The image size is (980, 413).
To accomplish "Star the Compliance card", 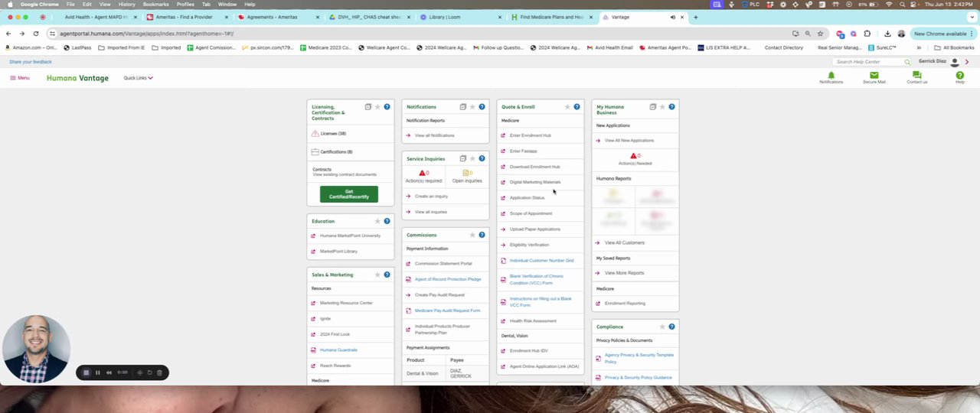I will pos(662,327).
